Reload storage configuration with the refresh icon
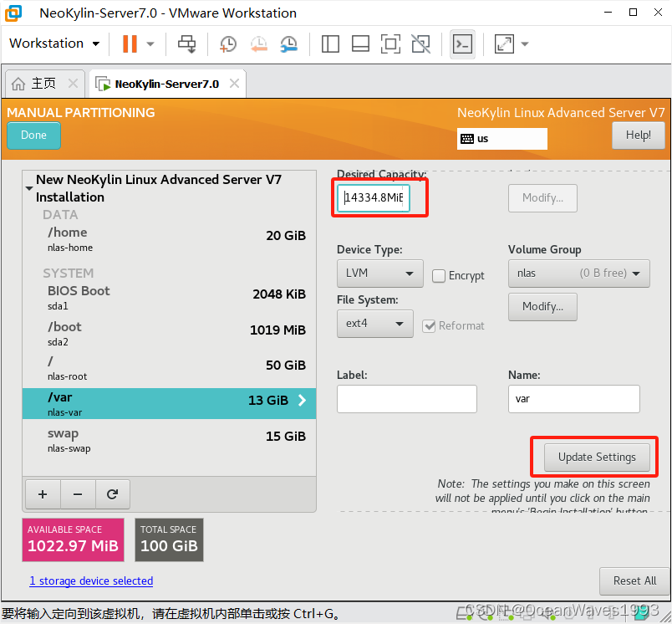 click(112, 494)
